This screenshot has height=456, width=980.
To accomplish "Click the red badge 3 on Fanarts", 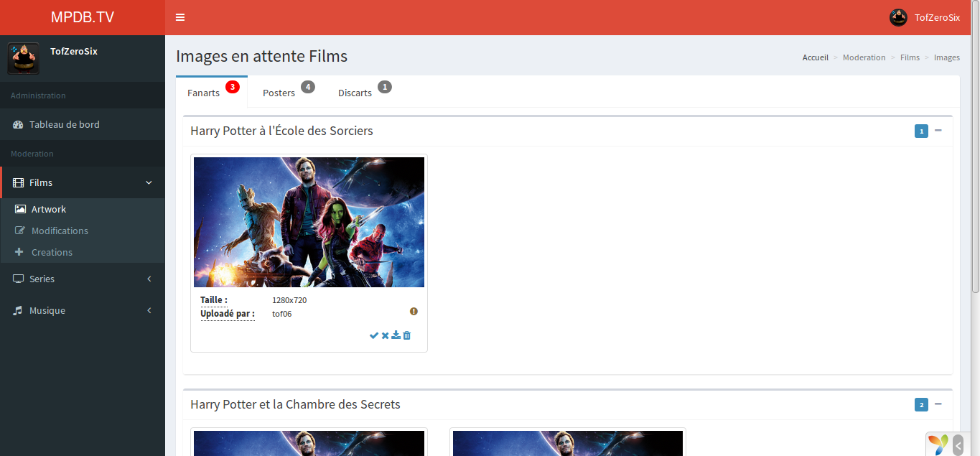I will coord(232,87).
